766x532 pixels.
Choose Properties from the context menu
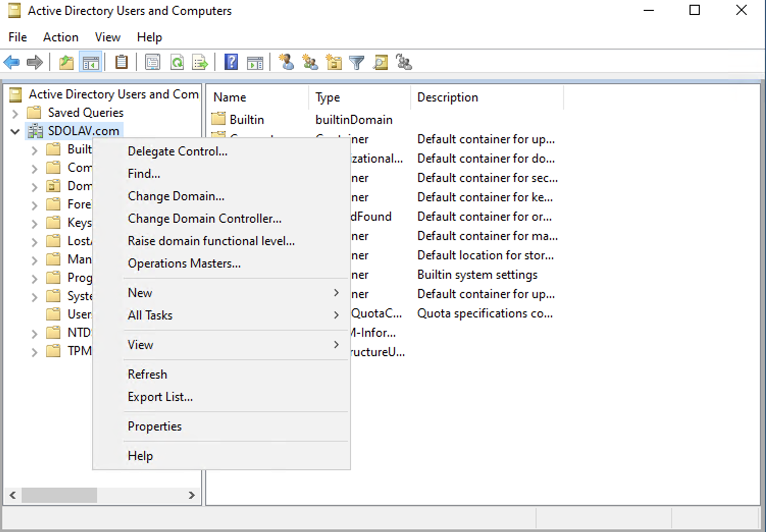(221, 427)
